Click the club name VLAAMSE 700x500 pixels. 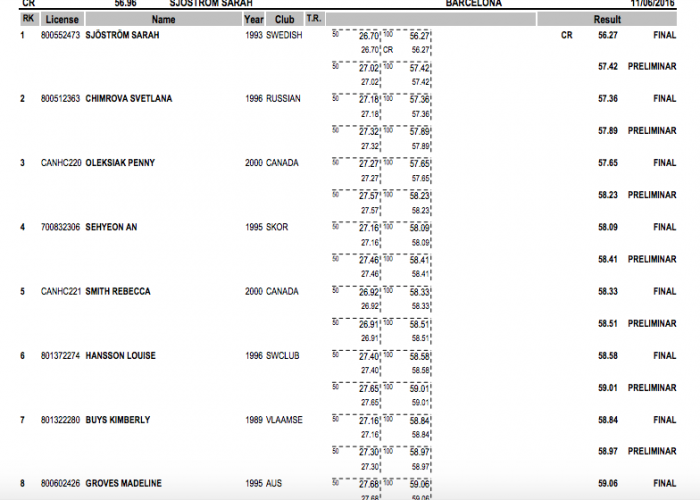click(x=284, y=420)
